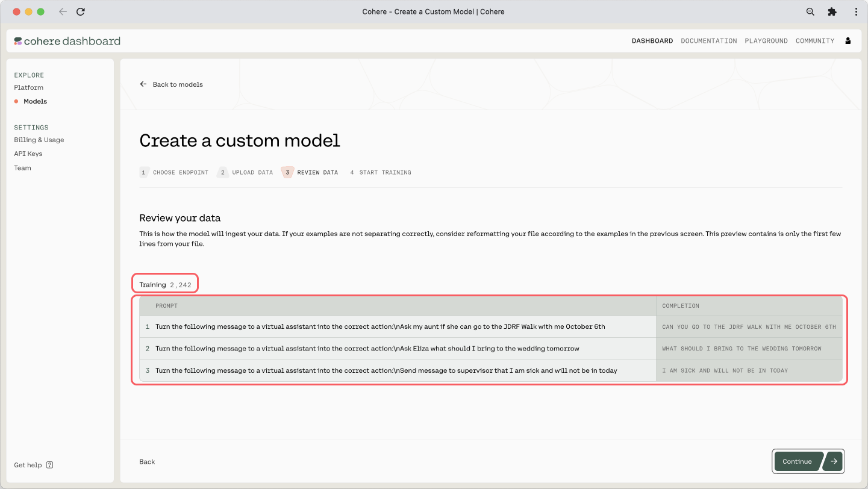Click Back to models link
Screen dimensions: 868x489
click(x=172, y=84)
